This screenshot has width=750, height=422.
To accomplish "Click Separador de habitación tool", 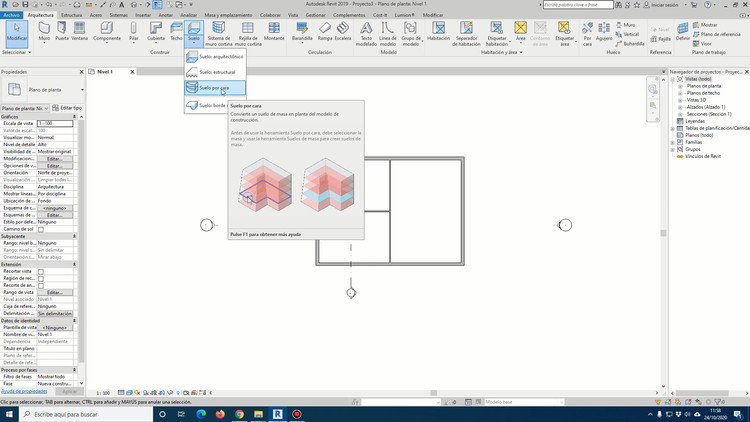I will coord(466,33).
